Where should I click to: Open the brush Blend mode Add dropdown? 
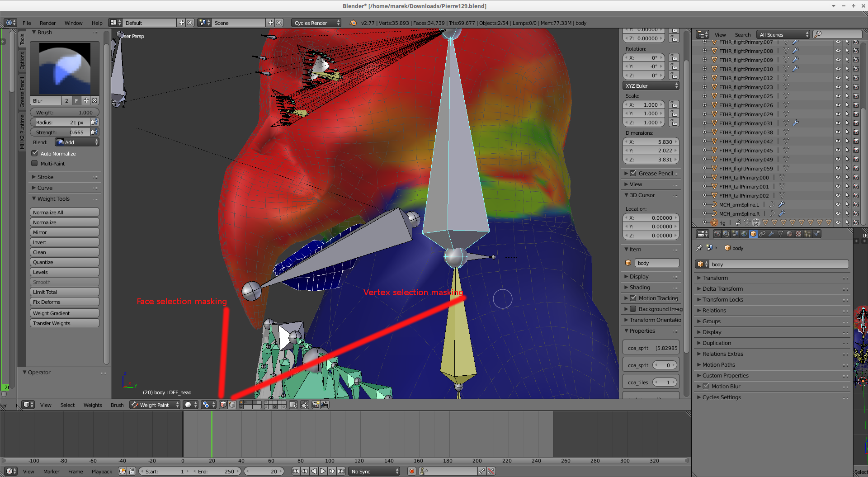77,142
